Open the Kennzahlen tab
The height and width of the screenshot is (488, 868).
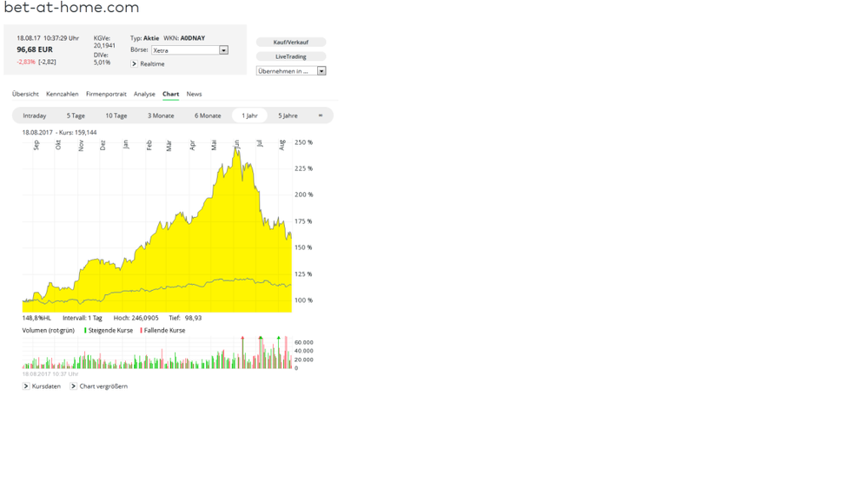(x=63, y=94)
